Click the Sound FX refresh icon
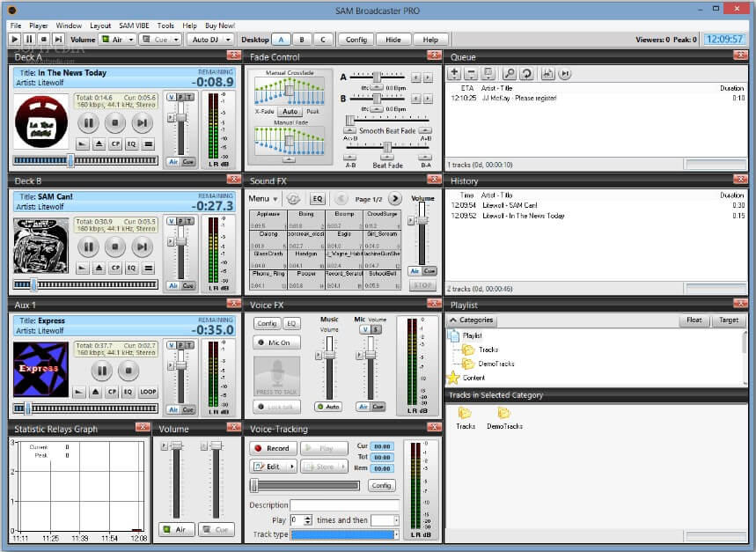The image size is (756, 552). click(293, 199)
